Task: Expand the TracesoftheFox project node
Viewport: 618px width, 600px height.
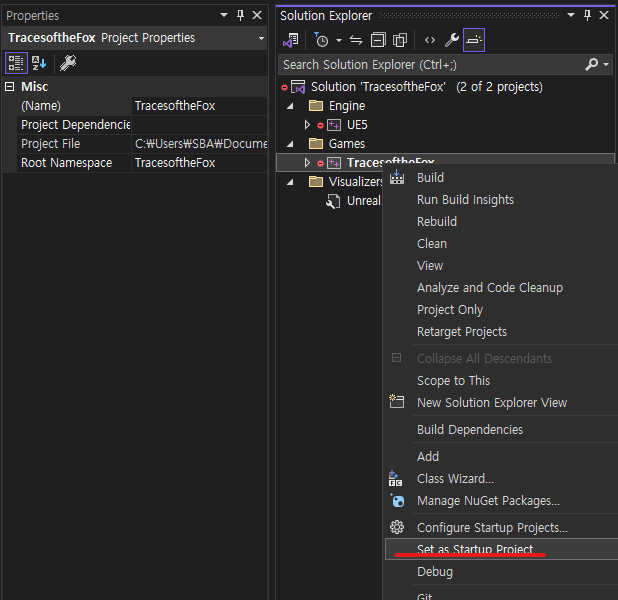Action: 307,163
